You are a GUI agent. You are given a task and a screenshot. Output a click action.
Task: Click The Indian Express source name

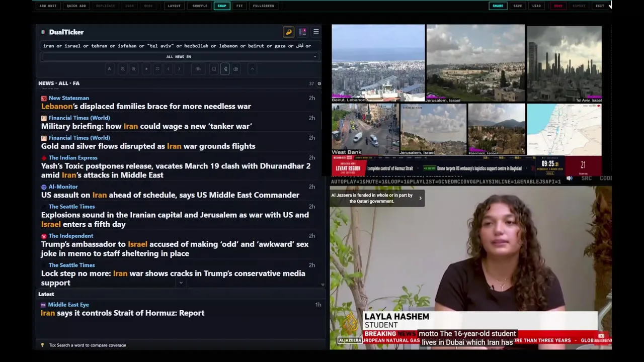[73, 158]
